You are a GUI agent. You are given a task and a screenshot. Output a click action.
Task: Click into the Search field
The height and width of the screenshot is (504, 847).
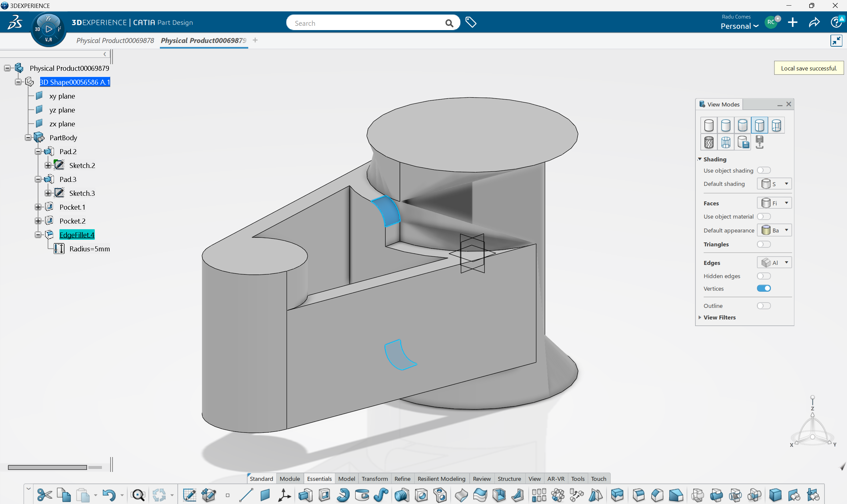(x=367, y=23)
